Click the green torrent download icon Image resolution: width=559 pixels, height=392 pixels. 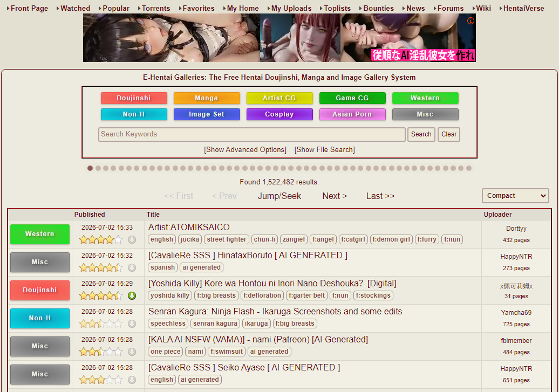coord(132,296)
